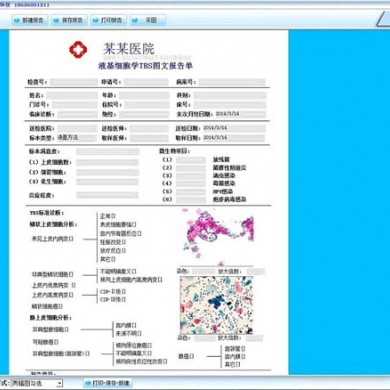Click the 申请号 input field
Viewport: 390px width, 390px height.
(146, 82)
